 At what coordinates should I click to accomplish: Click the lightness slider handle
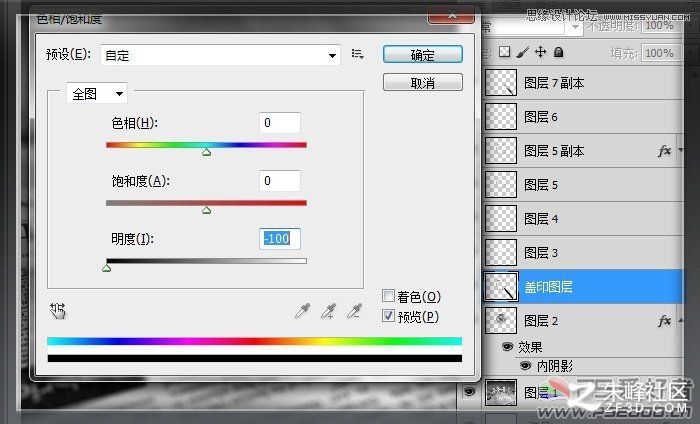[x=106, y=268]
